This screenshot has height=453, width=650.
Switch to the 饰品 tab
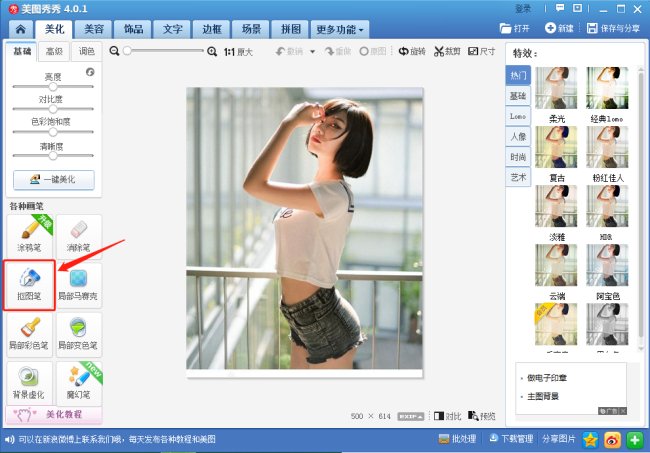coord(133,29)
